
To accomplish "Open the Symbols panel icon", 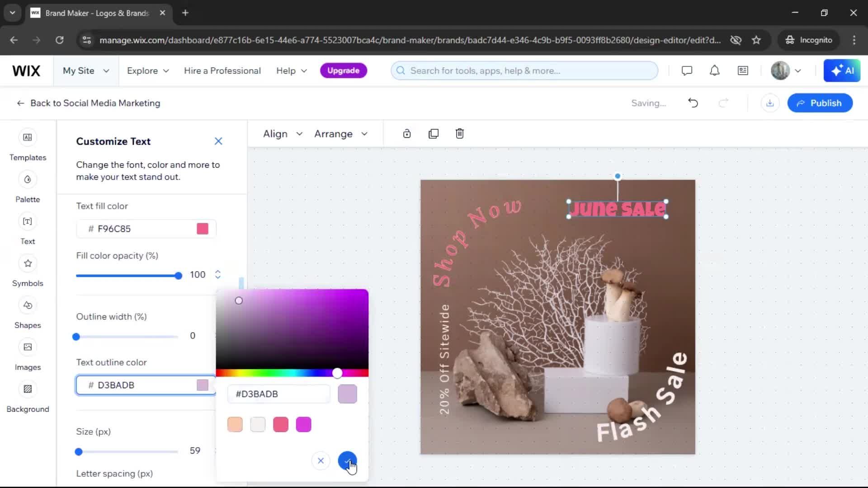I will click(x=28, y=263).
